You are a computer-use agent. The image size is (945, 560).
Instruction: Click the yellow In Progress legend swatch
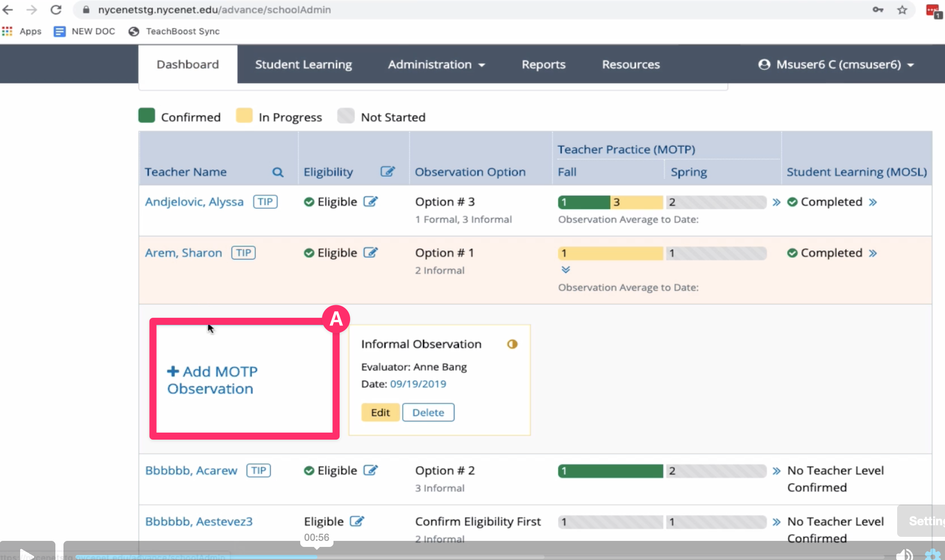pyautogui.click(x=244, y=115)
